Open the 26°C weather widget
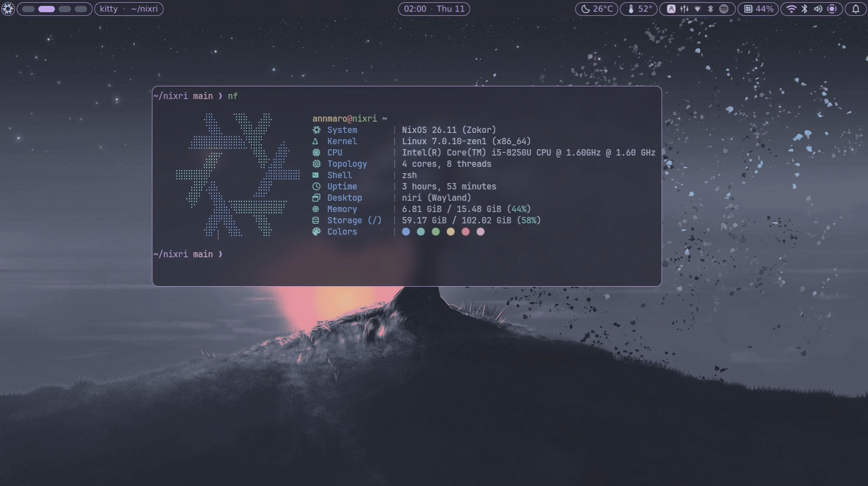Image resolution: width=868 pixels, height=486 pixels. click(596, 9)
